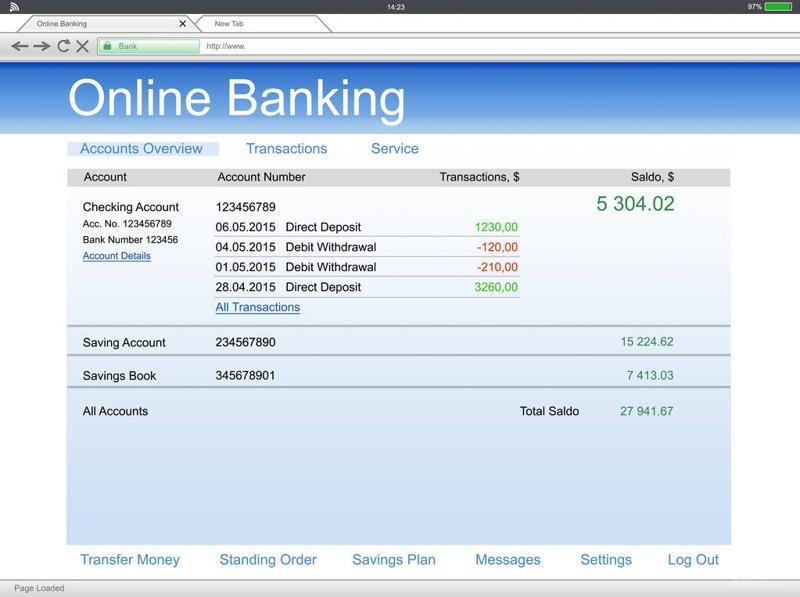Screen dimensions: 800x597
Task: Click the 06.05.2015 Direct Deposit transaction
Action: click(367, 227)
